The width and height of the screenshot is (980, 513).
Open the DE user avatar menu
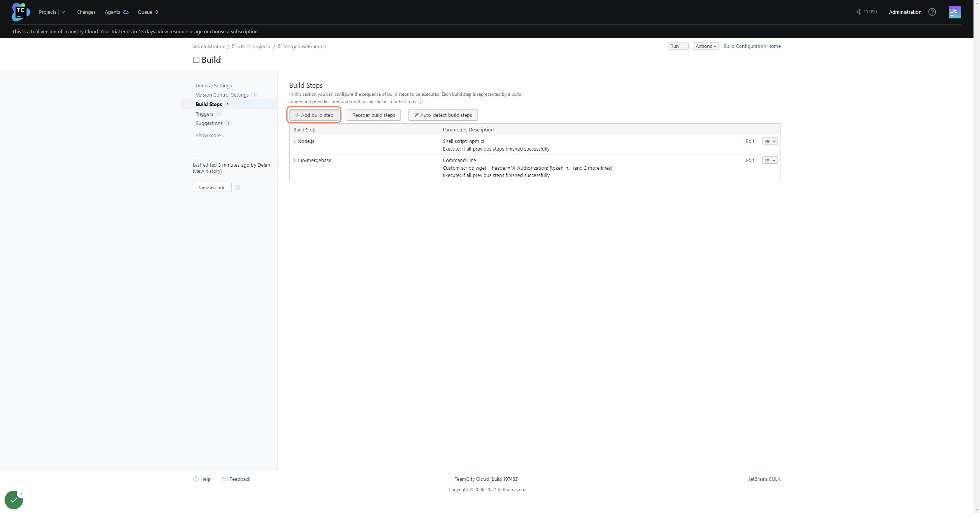coord(955,12)
